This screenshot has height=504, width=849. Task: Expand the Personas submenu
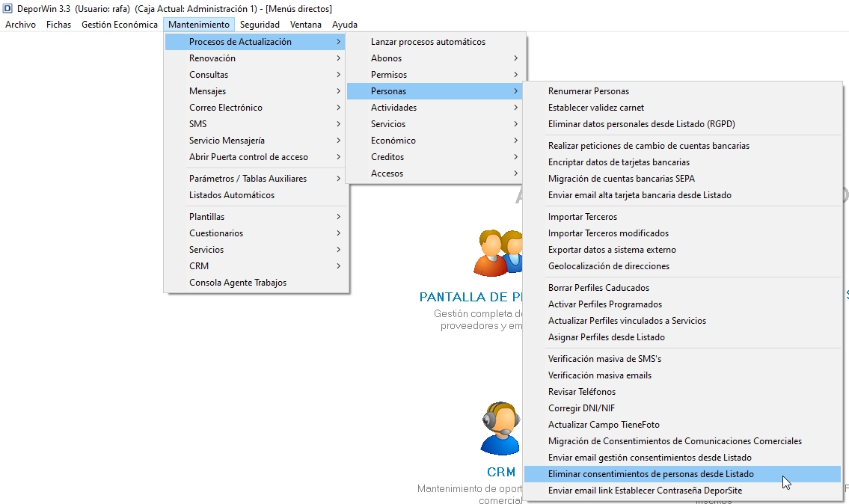pyautogui.click(x=436, y=91)
